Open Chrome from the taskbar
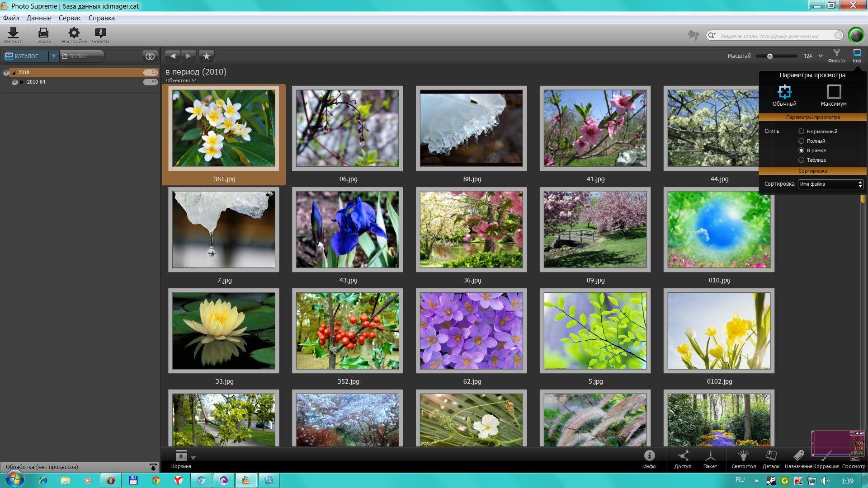The image size is (868, 488). tap(156, 480)
